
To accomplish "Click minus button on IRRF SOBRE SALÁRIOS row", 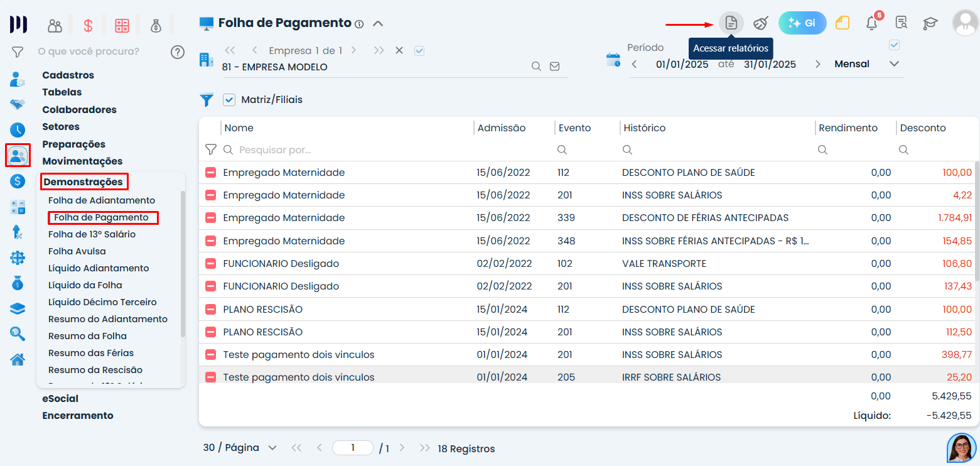I will pos(210,377).
